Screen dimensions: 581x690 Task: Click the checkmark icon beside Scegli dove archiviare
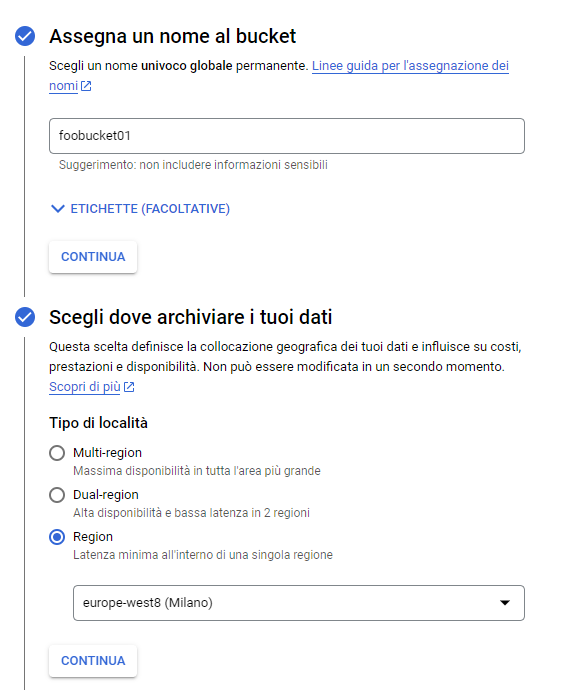point(25,317)
